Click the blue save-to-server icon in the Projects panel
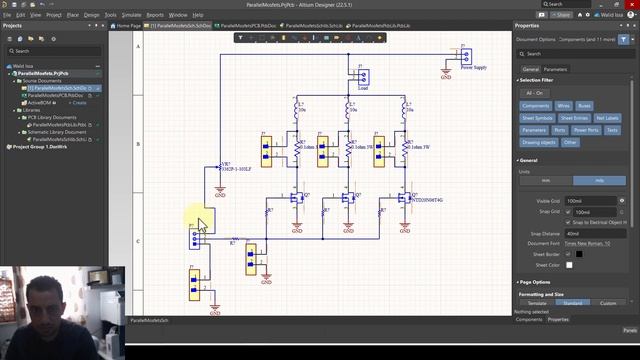This screenshot has width=640, height=360. tap(20, 39)
